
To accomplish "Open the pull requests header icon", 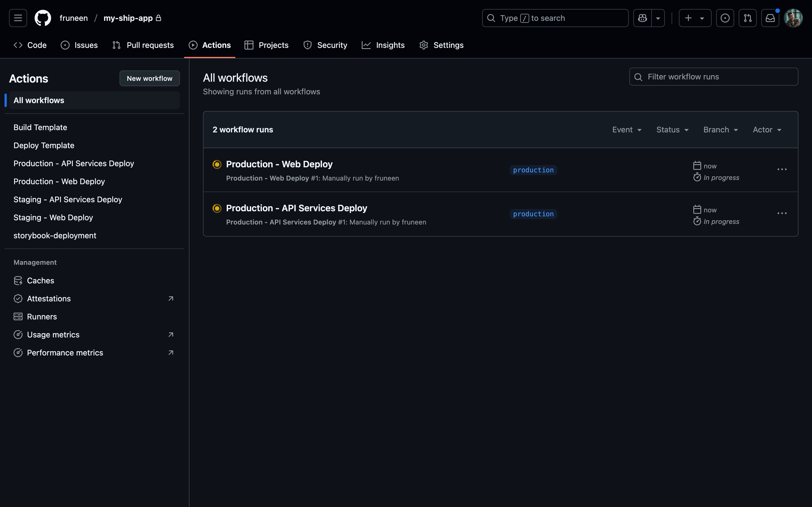I will [x=747, y=18].
